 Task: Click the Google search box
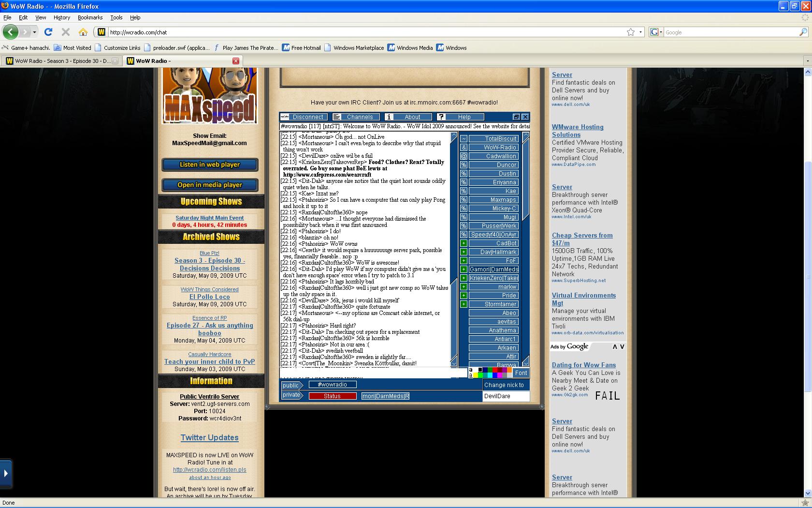[731, 32]
